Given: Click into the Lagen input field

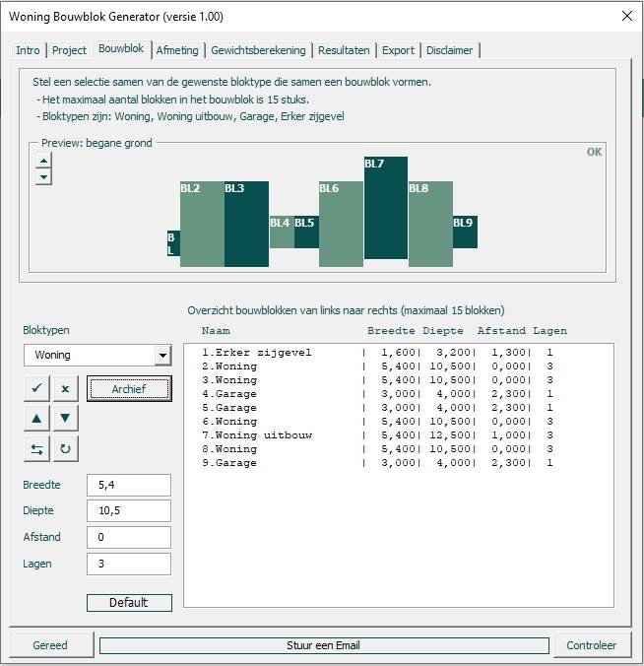Looking at the screenshot, I should [128, 564].
